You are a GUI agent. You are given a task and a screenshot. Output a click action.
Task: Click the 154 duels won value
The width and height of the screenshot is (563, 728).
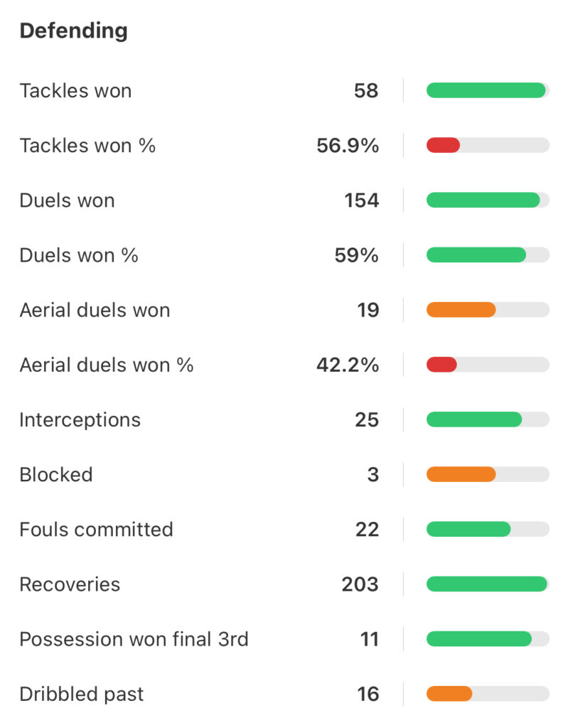tap(362, 200)
